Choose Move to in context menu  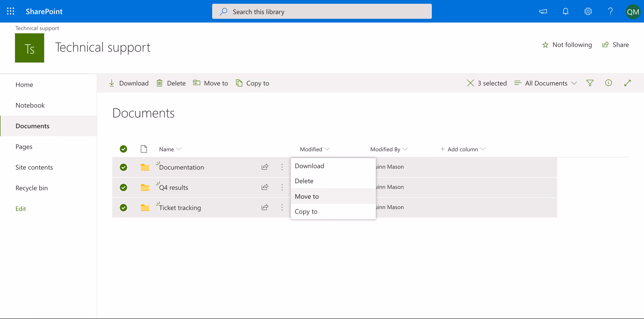(307, 196)
